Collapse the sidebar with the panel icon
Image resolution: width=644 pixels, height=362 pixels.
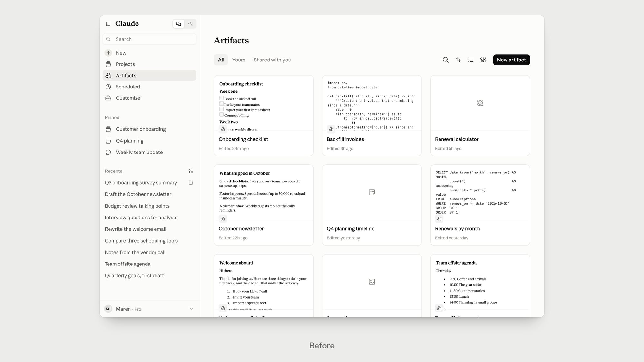[x=108, y=23]
